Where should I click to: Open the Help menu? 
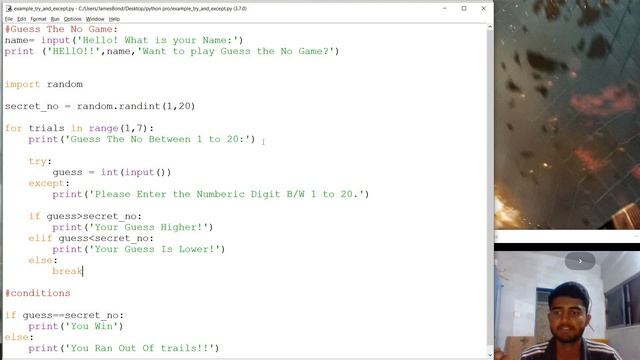point(114,19)
